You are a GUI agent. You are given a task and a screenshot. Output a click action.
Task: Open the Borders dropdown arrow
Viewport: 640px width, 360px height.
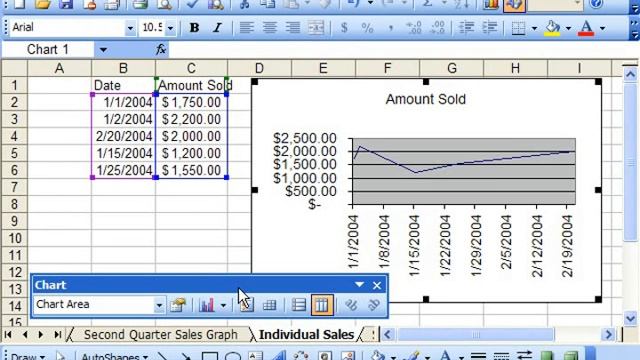pos(534,28)
